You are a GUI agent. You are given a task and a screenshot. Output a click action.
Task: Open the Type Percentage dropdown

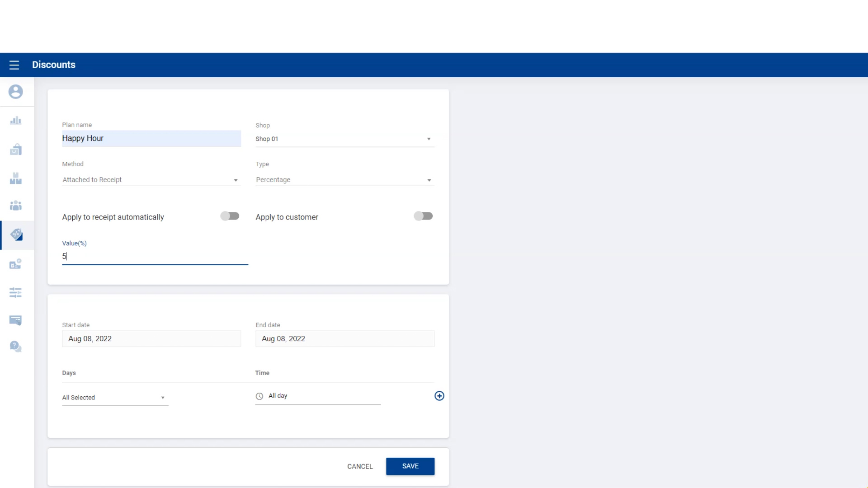[344, 180]
